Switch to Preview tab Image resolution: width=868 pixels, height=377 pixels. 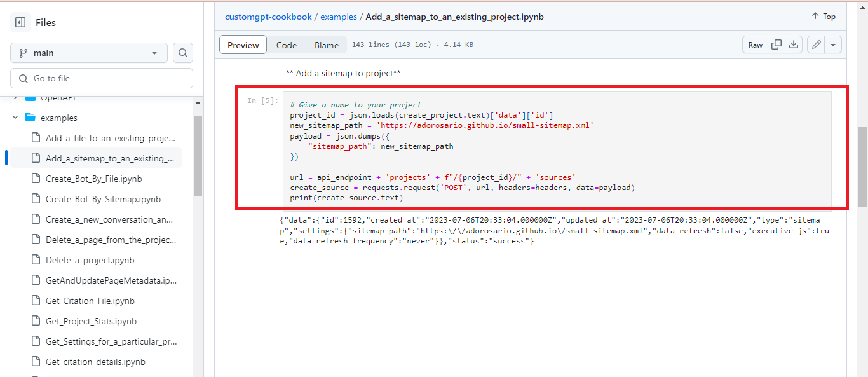coord(243,45)
